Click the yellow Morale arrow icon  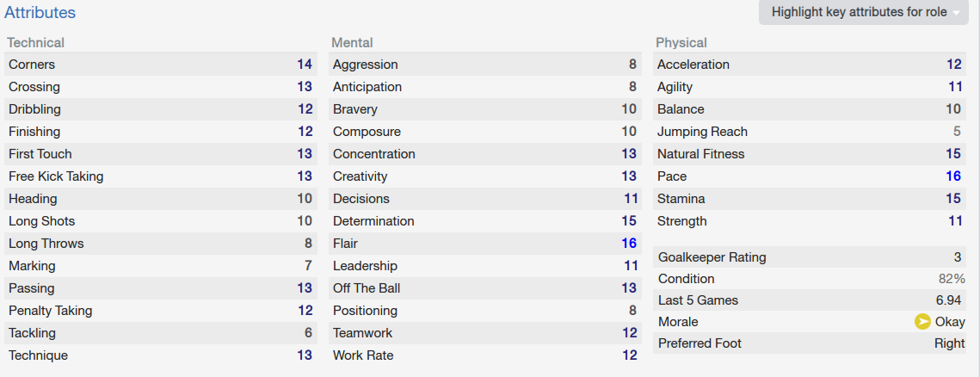point(922,322)
